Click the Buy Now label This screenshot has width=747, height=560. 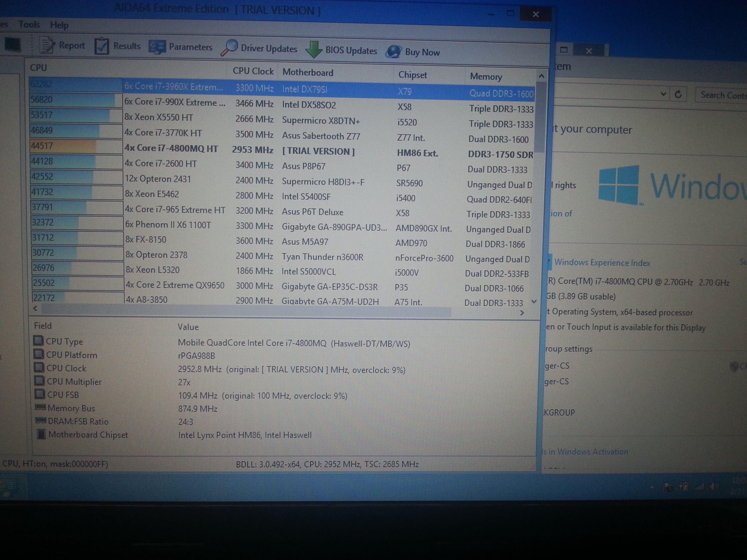click(x=422, y=52)
